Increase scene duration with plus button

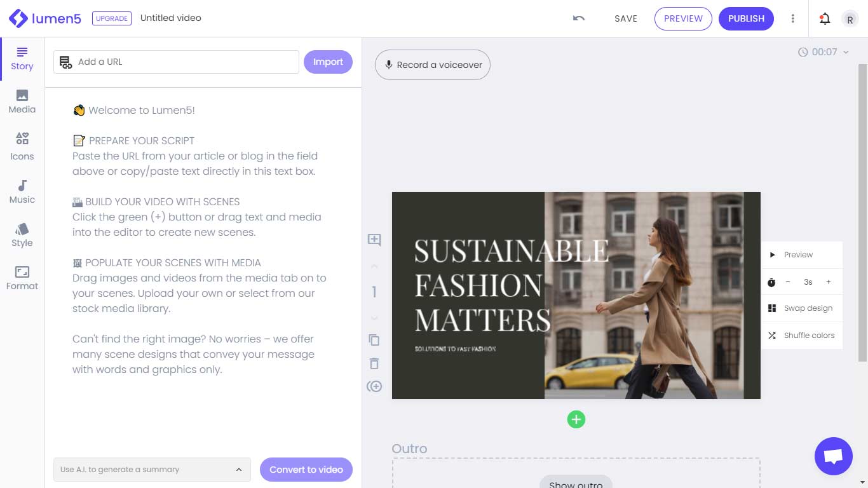[x=829, y=282]
